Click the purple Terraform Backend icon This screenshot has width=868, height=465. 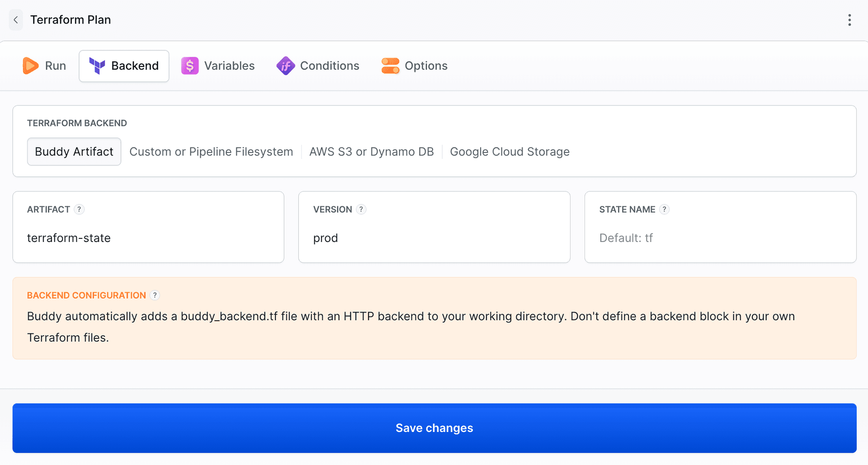tap(97, 66)
